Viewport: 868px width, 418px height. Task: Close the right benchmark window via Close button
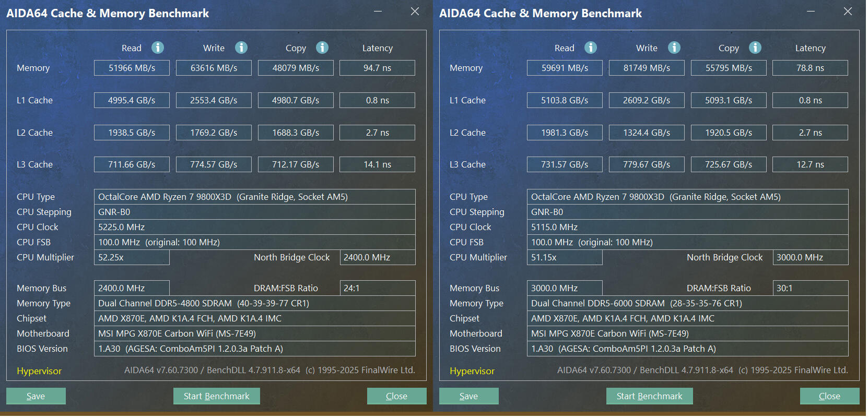(x=830, y=396)
